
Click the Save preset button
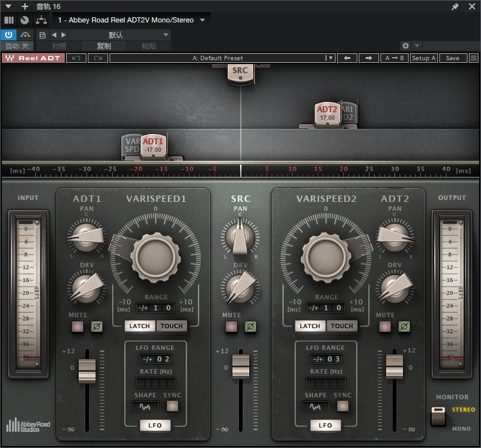click(x=453, y=58)
